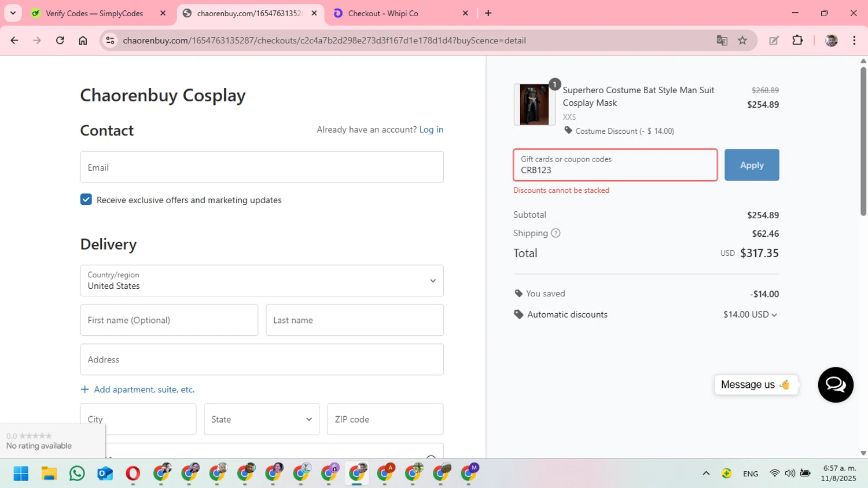Show hidden system tray icons
Screen dimensions: 868x488
pyautogui.click(x=706, y=474)
